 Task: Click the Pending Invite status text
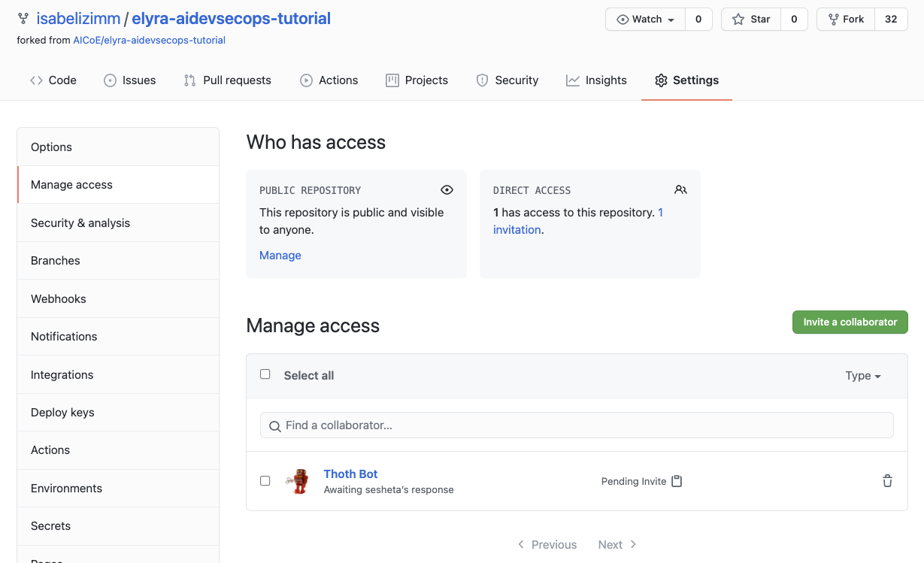tap(634, 482)
